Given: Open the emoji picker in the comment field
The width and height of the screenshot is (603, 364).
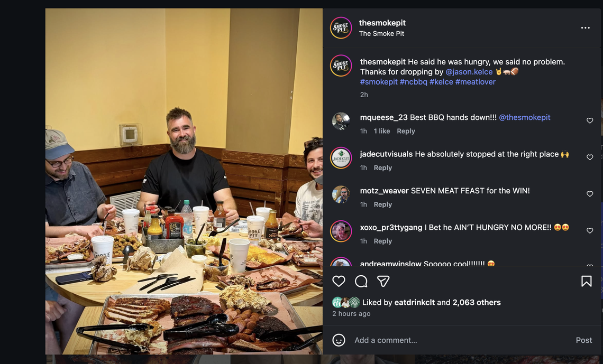Looking at the screenshot, I should [x=339, y=340].
